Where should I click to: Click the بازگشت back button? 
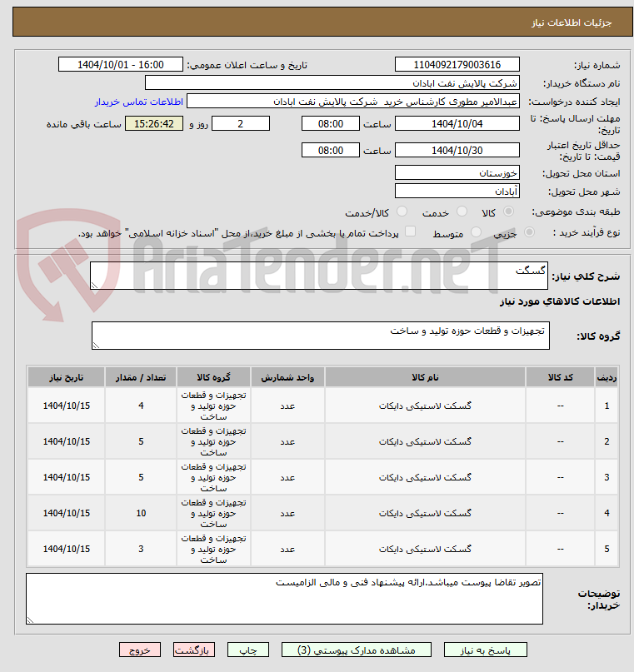194,650
